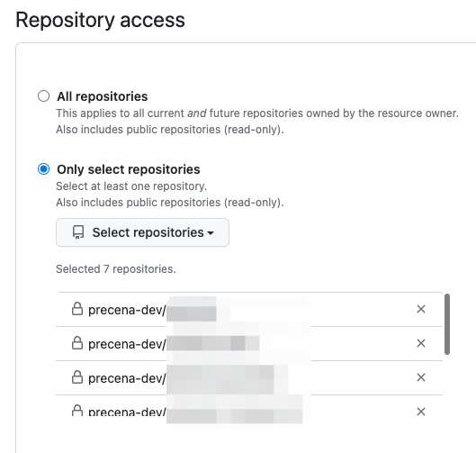Click the lock icon of third repository

pyautogui.click(x=77, y=377)
